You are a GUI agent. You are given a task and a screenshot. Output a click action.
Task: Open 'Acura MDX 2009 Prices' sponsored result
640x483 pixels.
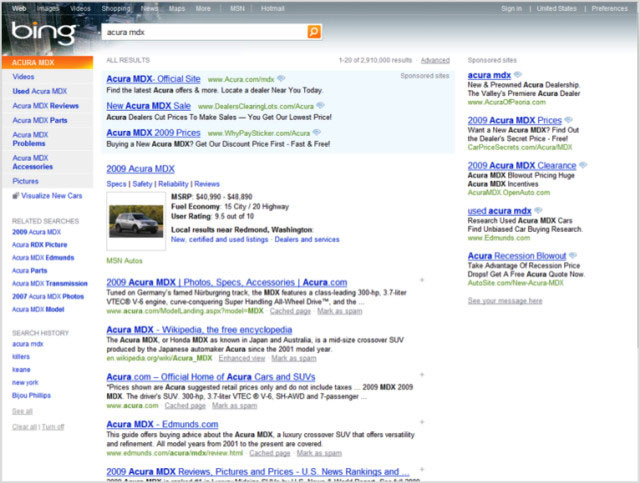[153, 133]
